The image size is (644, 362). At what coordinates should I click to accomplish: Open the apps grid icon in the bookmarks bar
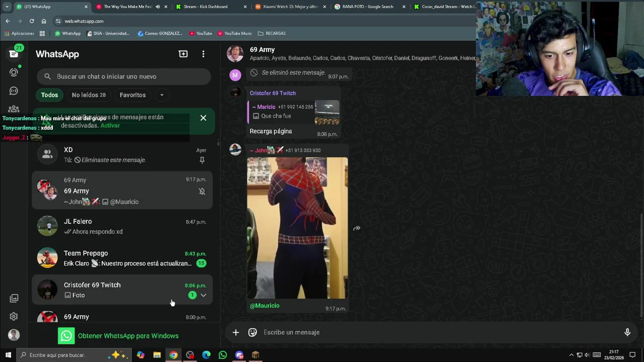pyautogui.click(x=42, y=33)
